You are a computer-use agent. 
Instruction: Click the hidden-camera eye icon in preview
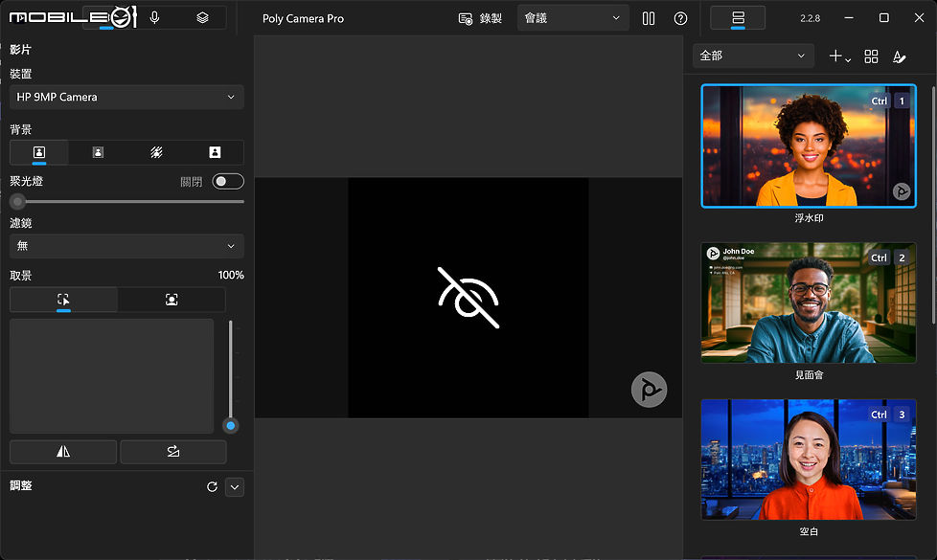(468, 298)
